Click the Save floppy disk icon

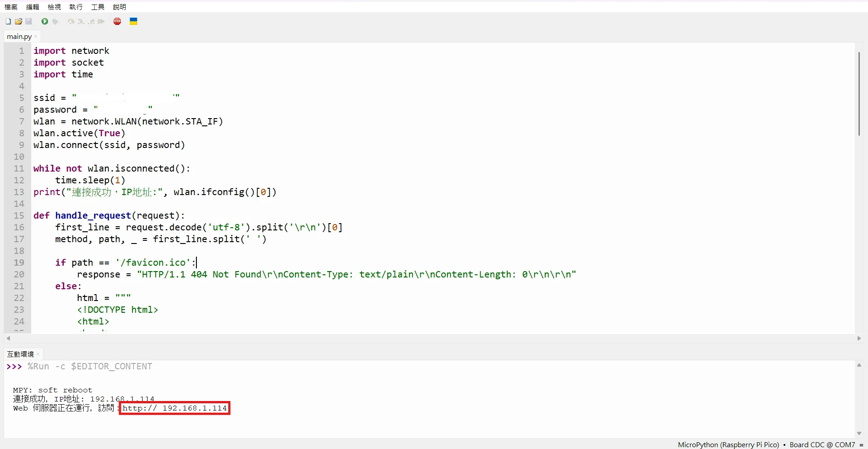29,21
